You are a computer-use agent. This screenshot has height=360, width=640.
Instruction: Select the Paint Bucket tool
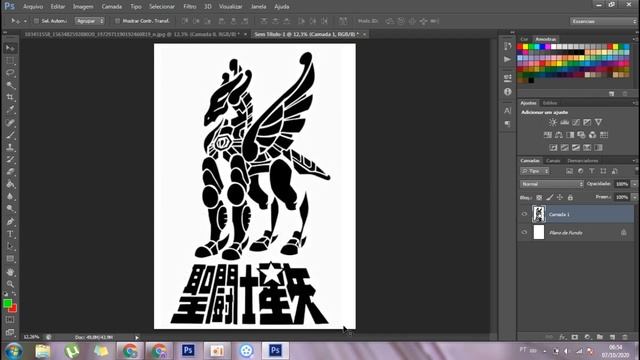(x=10, y=184)
